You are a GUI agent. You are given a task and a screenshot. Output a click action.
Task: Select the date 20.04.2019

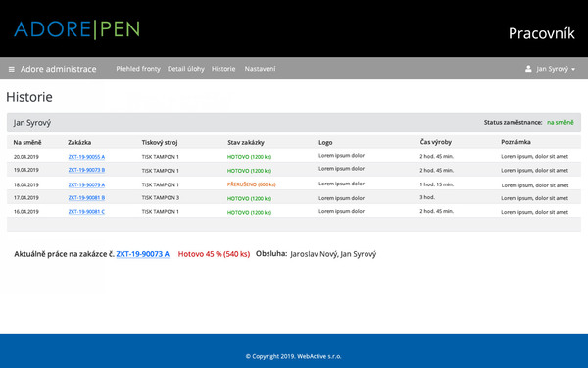click(x=26, y=157)
